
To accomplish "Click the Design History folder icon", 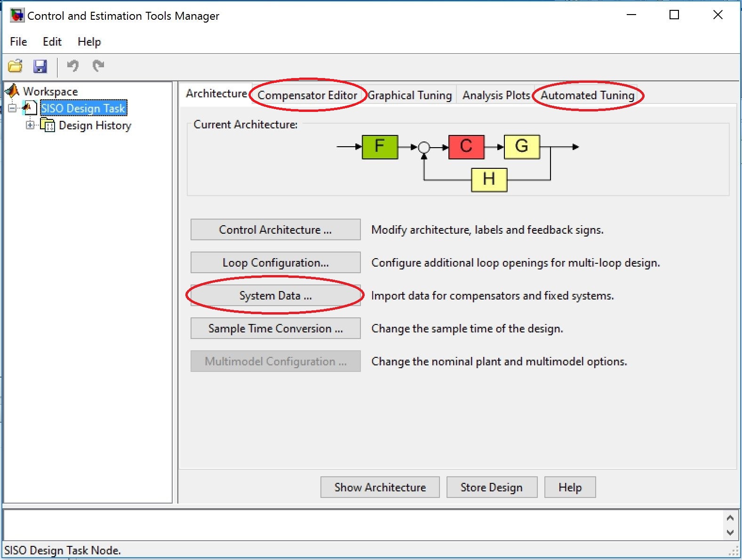I will 48,125.
